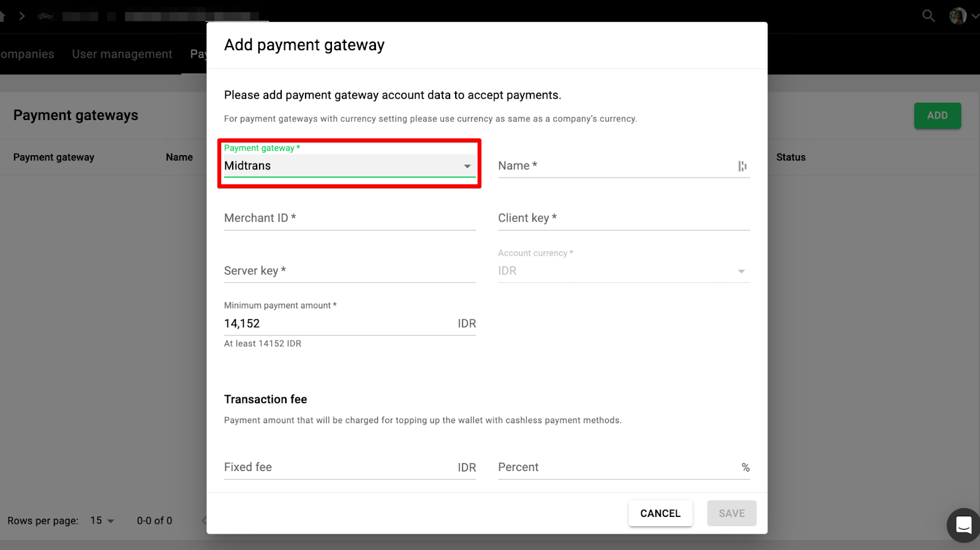Viewport: 980px width, 550px height.
Task: Switch to the User management tab
Action: 122,54
